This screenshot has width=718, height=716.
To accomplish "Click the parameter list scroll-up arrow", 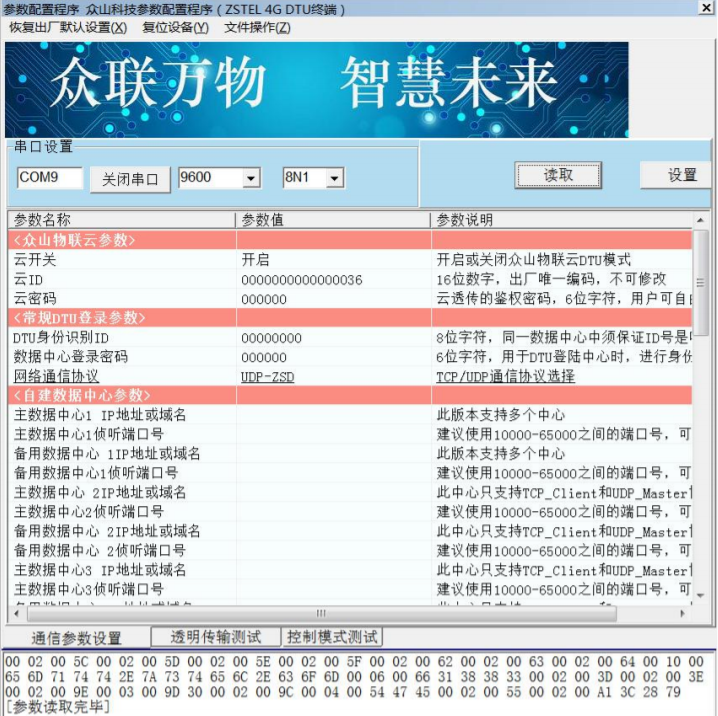I will (x=700, y=220).
